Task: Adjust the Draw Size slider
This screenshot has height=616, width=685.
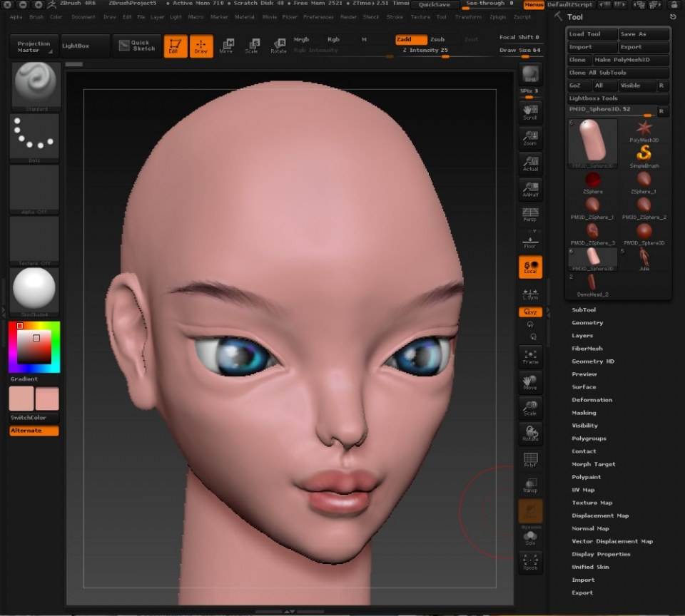Action: pos(520,51)
